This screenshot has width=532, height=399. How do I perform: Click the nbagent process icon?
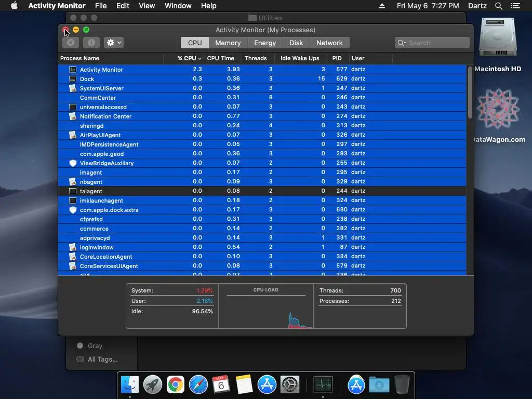[x=73, y=181]
